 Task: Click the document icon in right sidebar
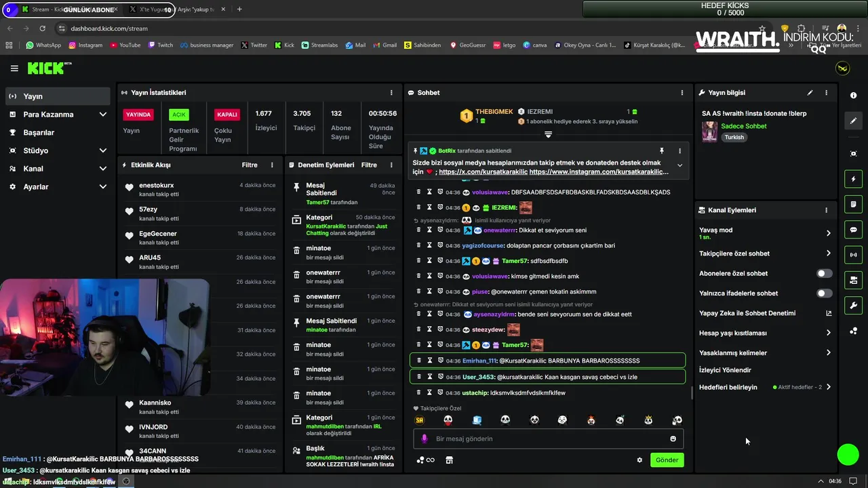pos(854,204)
